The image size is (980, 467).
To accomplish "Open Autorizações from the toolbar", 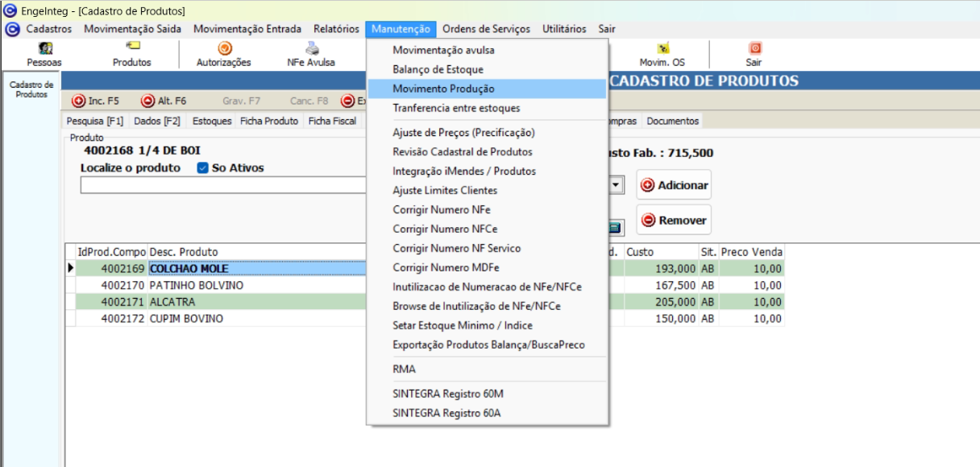I will (224, 49).
